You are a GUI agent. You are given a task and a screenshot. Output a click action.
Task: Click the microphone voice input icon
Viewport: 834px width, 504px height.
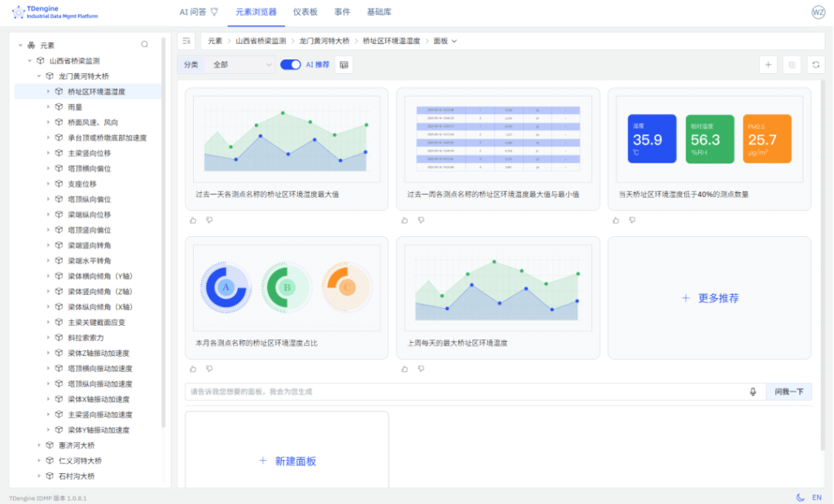point(753,392)
